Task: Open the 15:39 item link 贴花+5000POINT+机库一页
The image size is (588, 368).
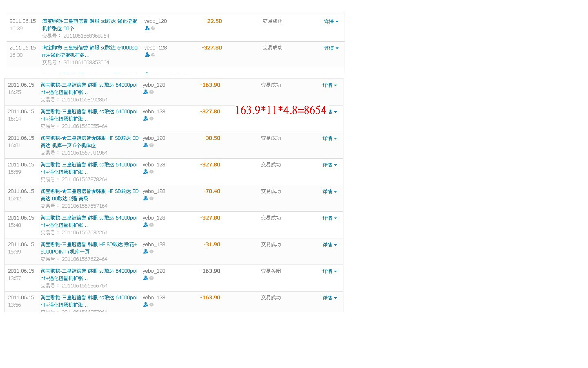Action: point(89,248)
